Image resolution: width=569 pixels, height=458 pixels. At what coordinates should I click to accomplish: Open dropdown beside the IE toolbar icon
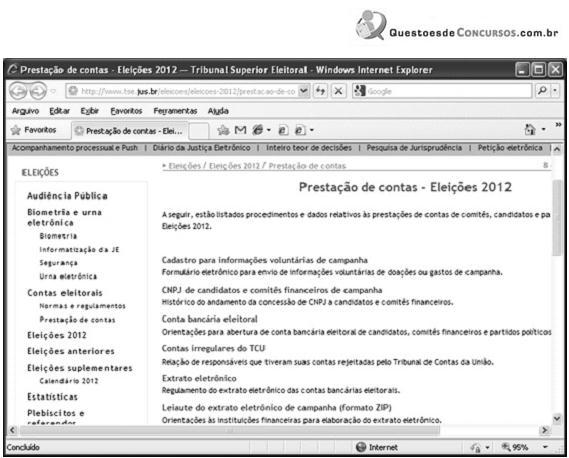coord(269,130)
